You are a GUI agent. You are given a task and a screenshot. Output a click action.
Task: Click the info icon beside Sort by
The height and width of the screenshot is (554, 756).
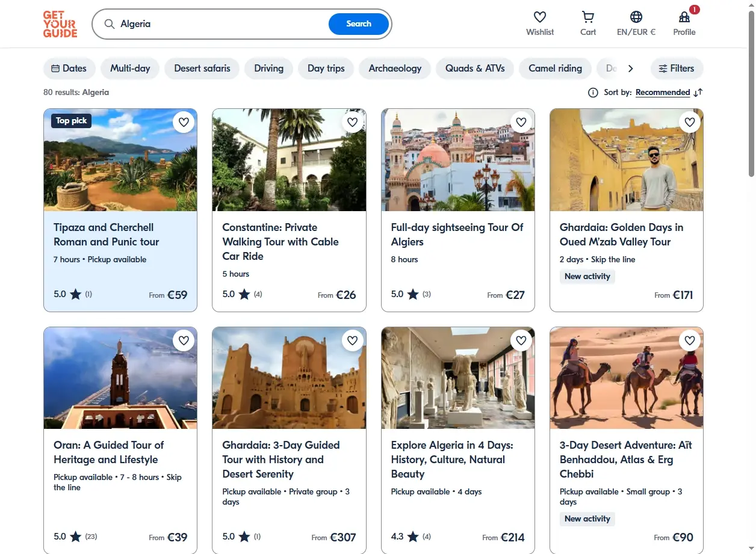(x=593, y=92)
